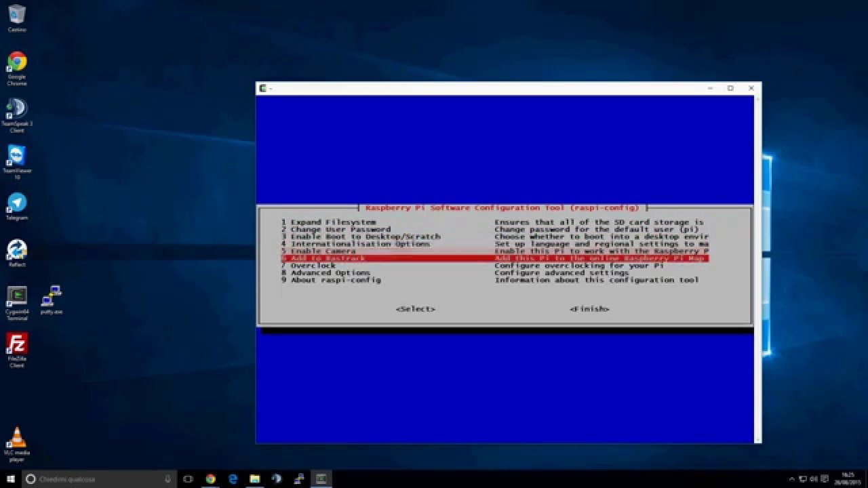
Task: Open the Reflect desktop shortcut
Action: coord(17,253)
